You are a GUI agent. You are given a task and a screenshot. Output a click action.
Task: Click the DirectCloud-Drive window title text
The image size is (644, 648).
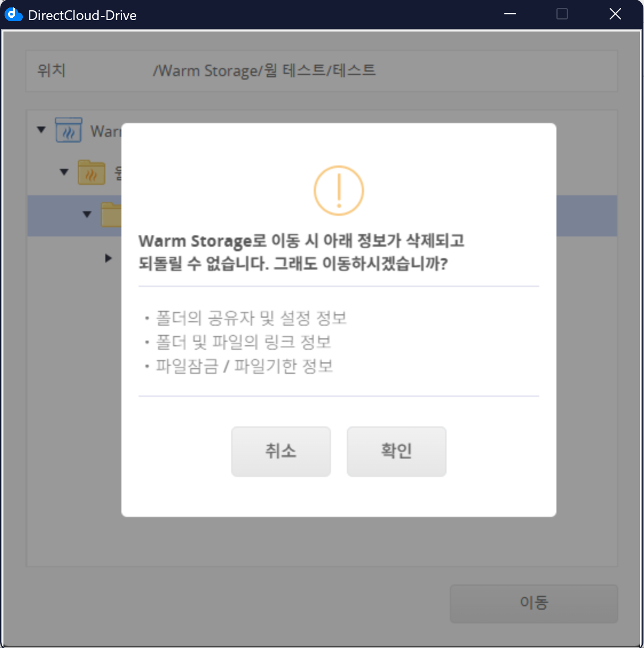tap(82, 15)
